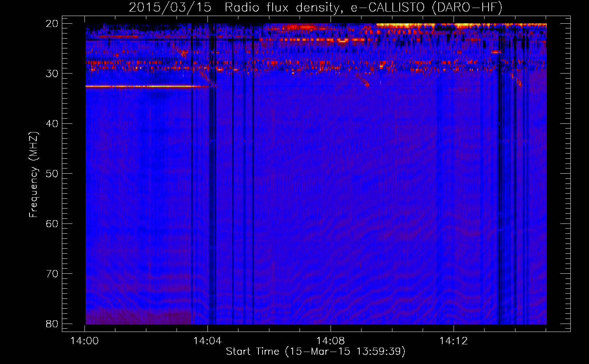Click the 14:12 time tick label
This screenshot has height=364, width=589.
coord(454,341)
